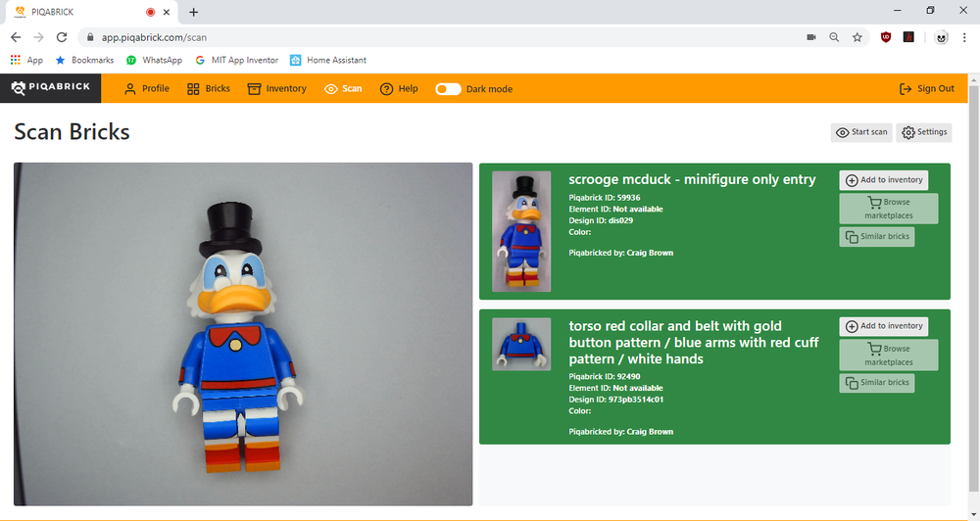Open the uBlock Origin extension
Screen dimensions: 980x521
pyautogui.click(x=886, y=37)
